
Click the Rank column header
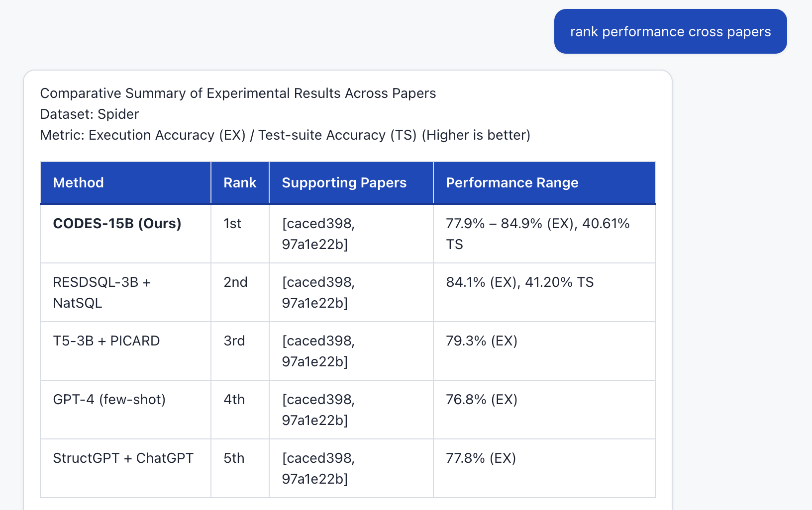point(240,183)
